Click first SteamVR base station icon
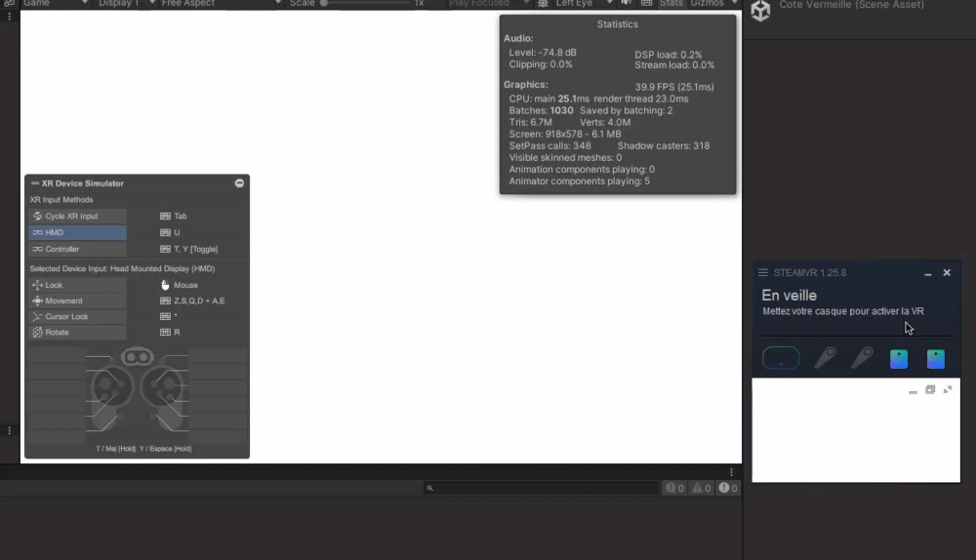 coord(899,358)
